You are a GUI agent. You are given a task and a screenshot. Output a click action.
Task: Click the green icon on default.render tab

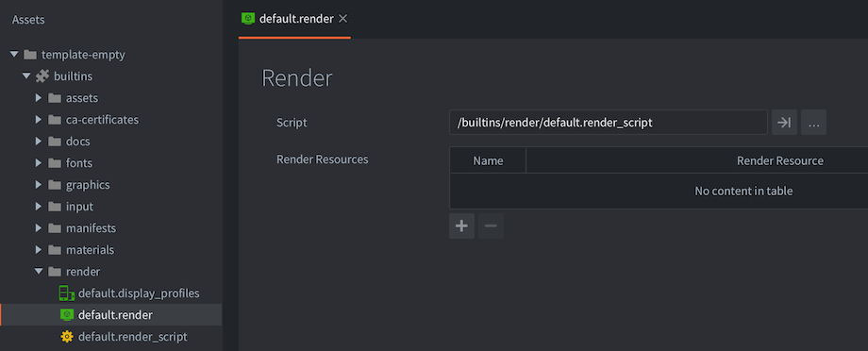pyautogui.click(x=248, y=18)
